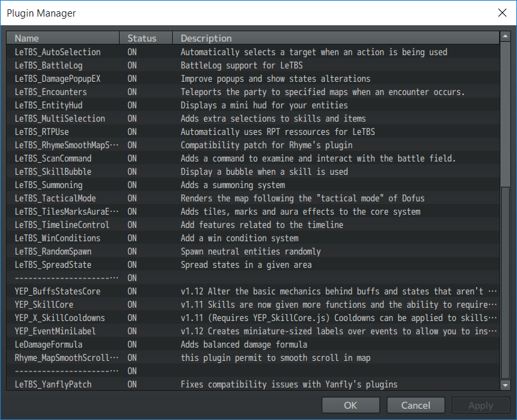This screenshot has height=420, width=517.
Task: Click the Cancel button
Action: click(x=416, y=405)
